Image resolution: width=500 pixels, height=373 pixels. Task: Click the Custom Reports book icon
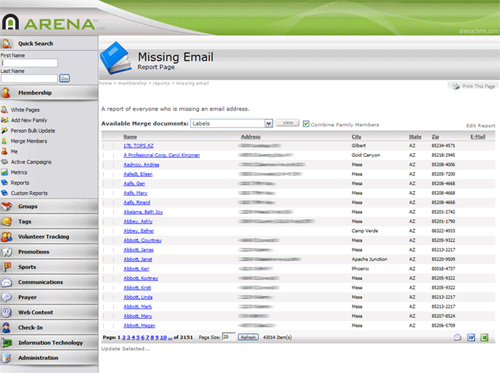4,193
